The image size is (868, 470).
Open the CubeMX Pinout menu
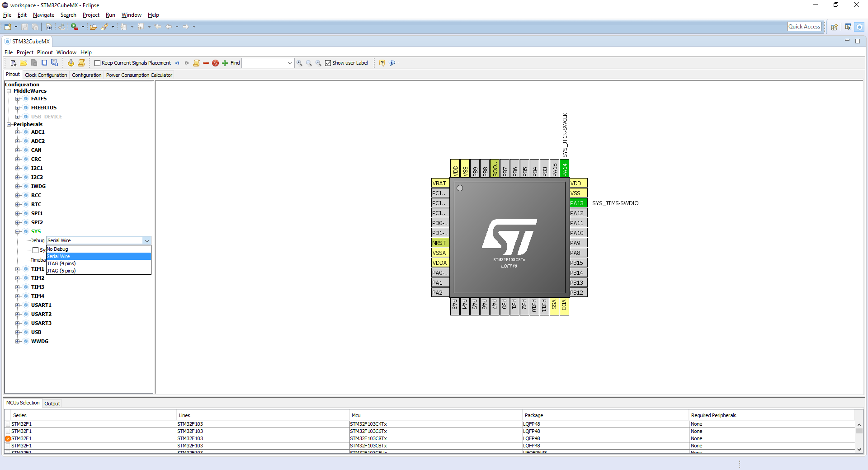click(x=45, y=52)
